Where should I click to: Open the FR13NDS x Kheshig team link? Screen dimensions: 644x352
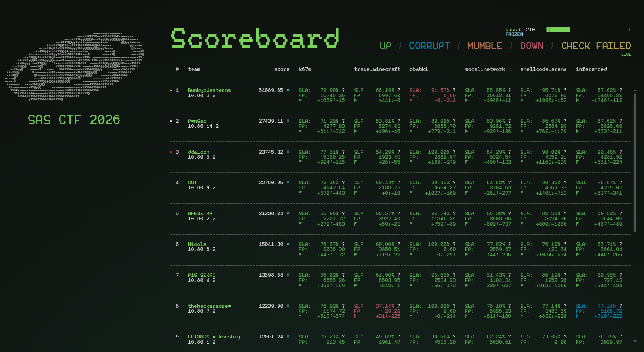coord(214,337)
